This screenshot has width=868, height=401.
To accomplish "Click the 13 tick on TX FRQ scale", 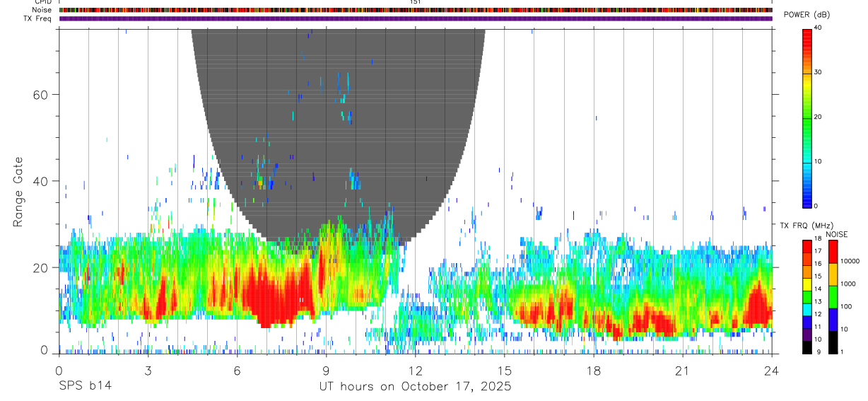I will 818,301.
